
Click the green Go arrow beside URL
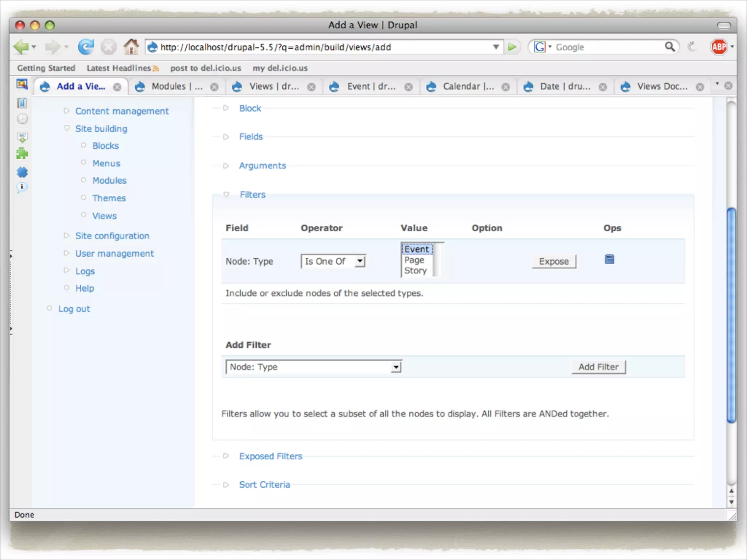tap(512, 47)
